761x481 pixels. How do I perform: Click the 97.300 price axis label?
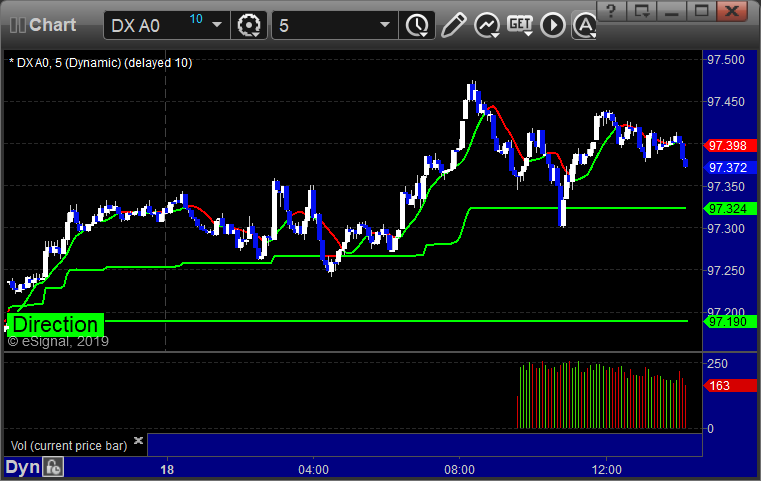[x=726, y=229]
